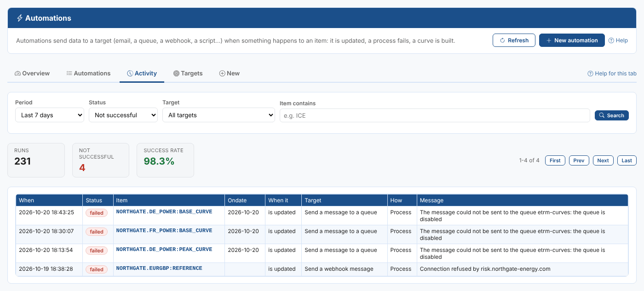Go to Prev page
The image size is (644, 291).
coord(579,160)
